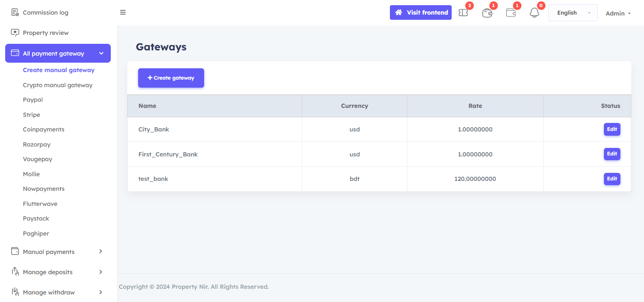644x302 pixels.
Task: Select Crypto manual gateway menu item
Action: click(58, 85)
